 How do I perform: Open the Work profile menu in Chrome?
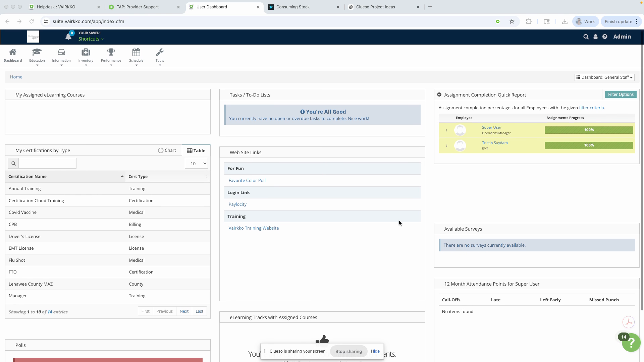click(585, 21)
